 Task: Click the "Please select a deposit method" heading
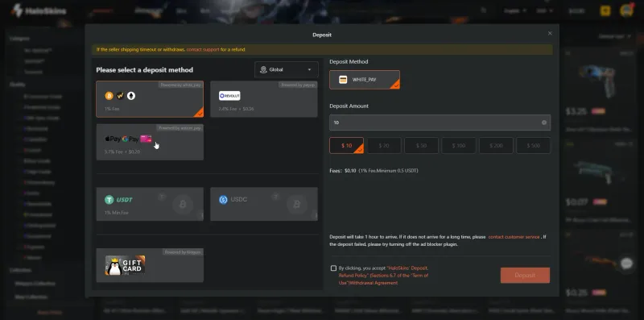pos(145,70)
